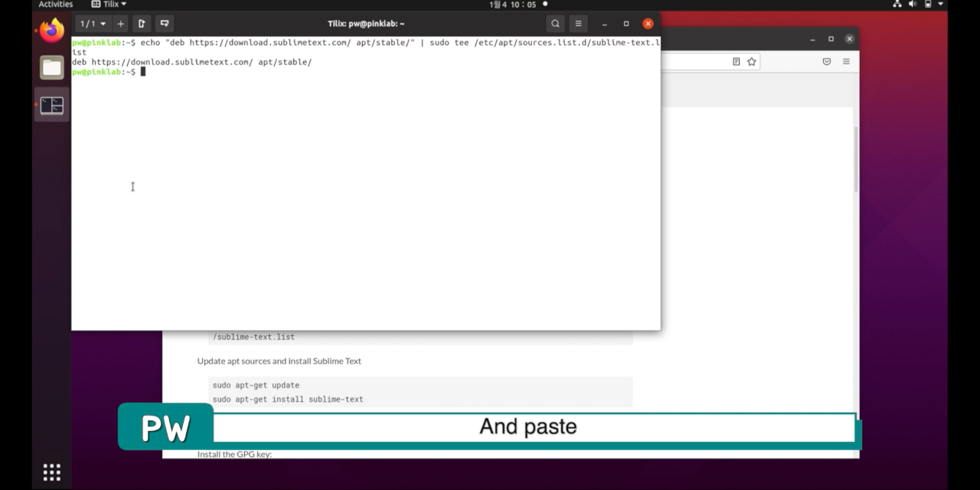
Task: Click the power status icon
Action: (928, 5)
